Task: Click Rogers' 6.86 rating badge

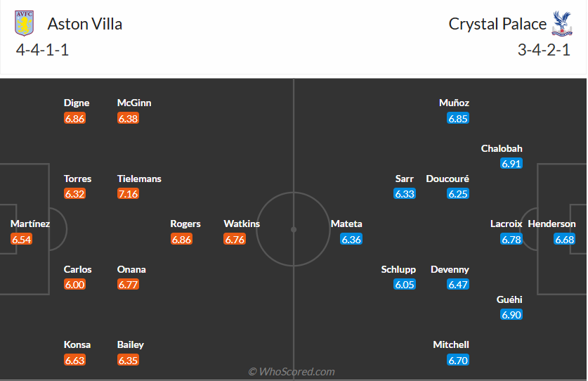Action: click(x=181, y=240)
